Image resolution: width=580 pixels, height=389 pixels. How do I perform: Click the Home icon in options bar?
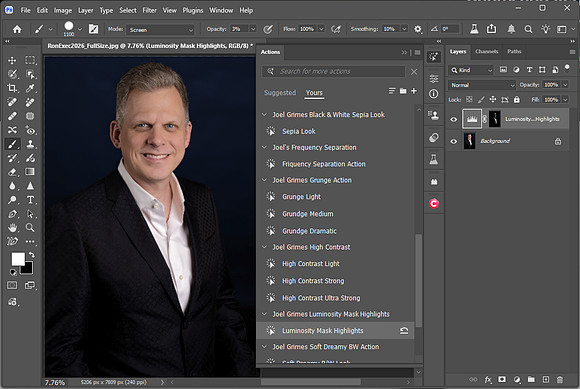point(17,29)
